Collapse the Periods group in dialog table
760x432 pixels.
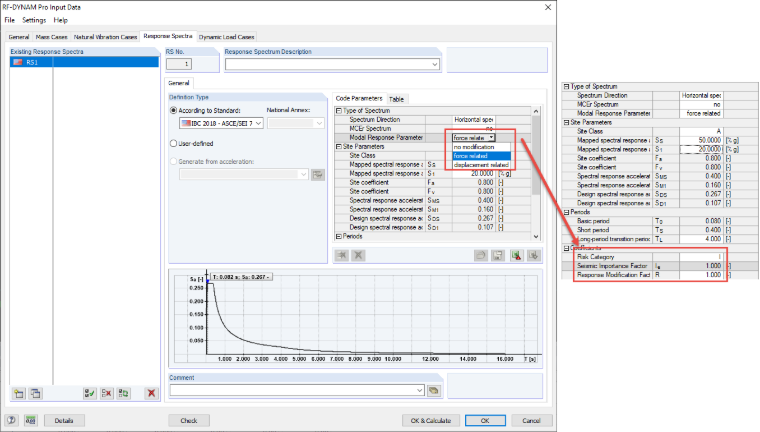(339, 237)
